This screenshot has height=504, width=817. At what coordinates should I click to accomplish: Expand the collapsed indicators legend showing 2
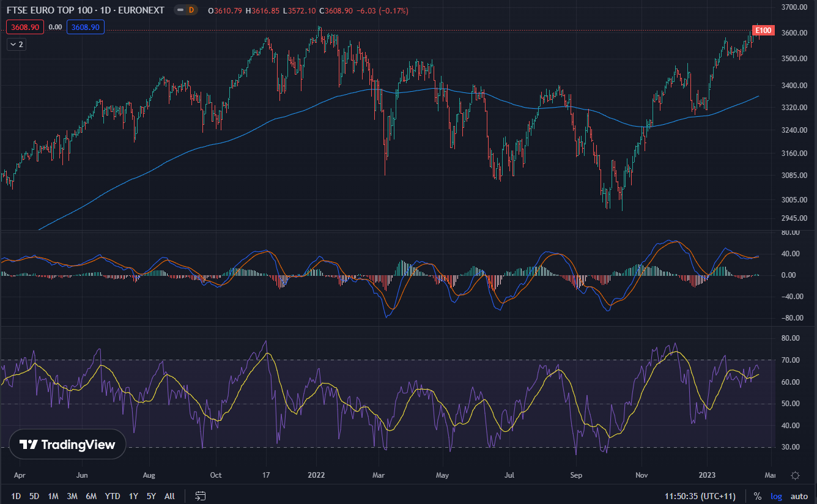[x=17, y=44]
